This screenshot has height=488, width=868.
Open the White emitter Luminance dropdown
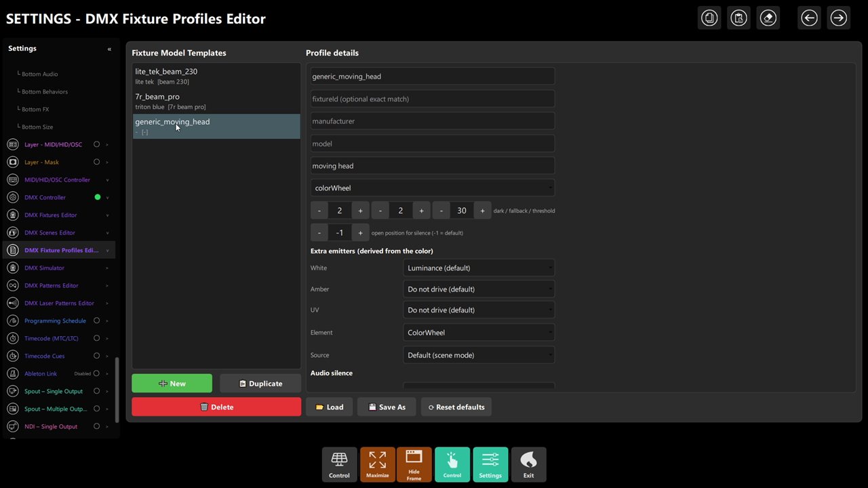479,268
